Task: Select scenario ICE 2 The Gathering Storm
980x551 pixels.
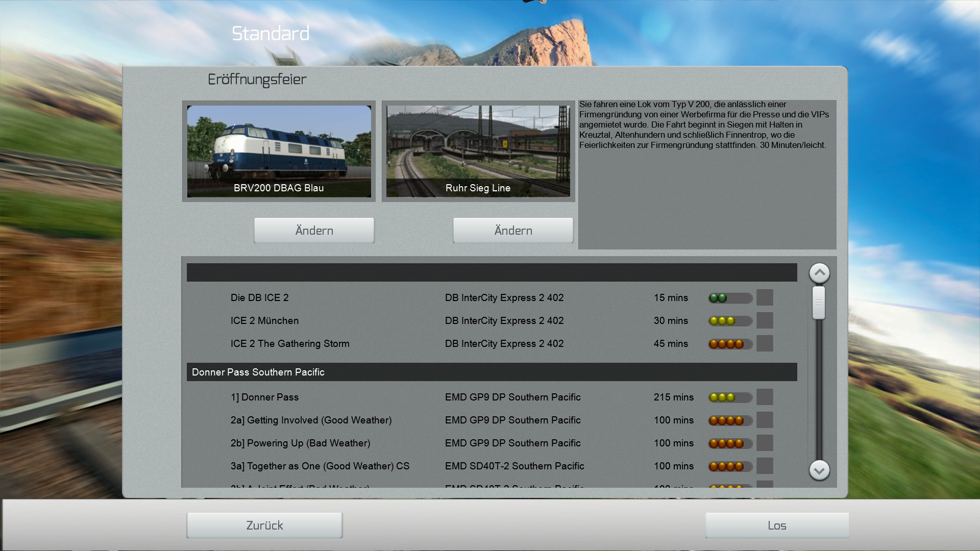Action: pyautogui.click(x=290, y=343)
